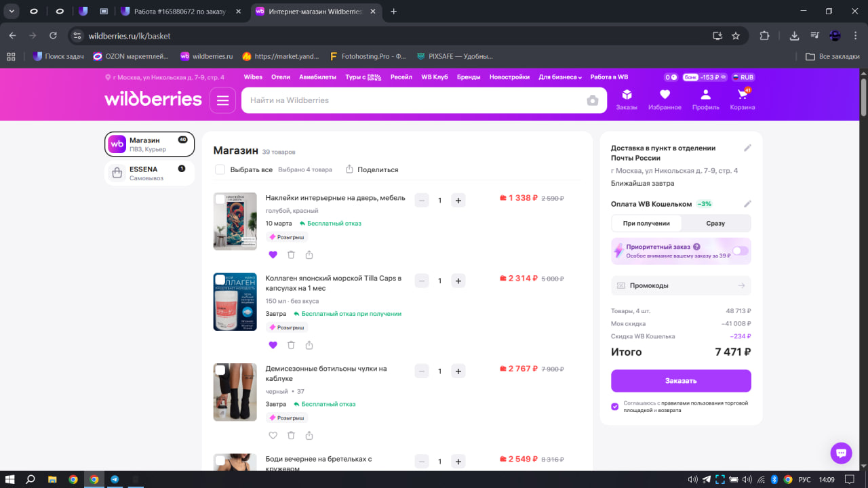Switch to the ESSENA cart tab

[149, 173]
